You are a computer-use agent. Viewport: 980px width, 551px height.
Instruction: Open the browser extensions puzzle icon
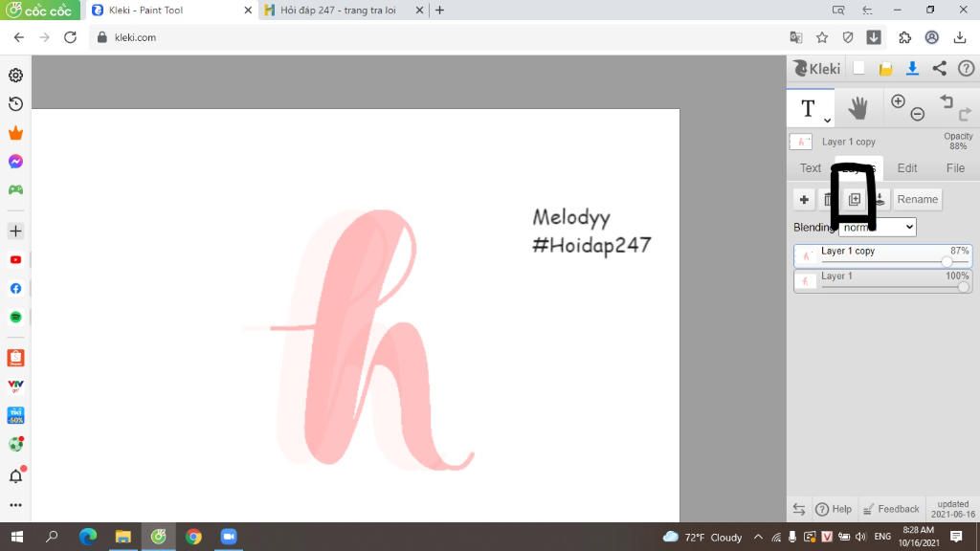(904, 37)
